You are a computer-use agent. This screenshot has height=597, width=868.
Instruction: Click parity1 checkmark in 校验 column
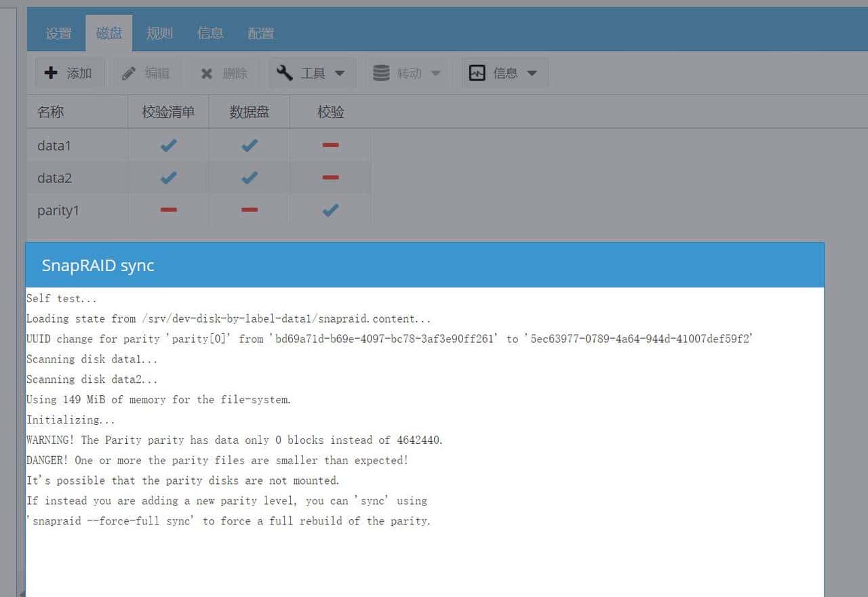point(330,210)
